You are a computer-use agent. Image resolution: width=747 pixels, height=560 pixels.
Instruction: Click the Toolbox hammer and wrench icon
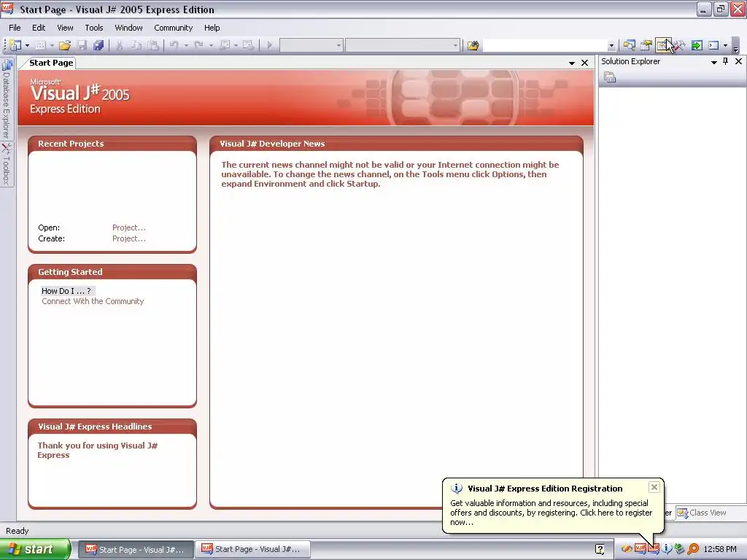pyautogui.click(x=680, y=45)
